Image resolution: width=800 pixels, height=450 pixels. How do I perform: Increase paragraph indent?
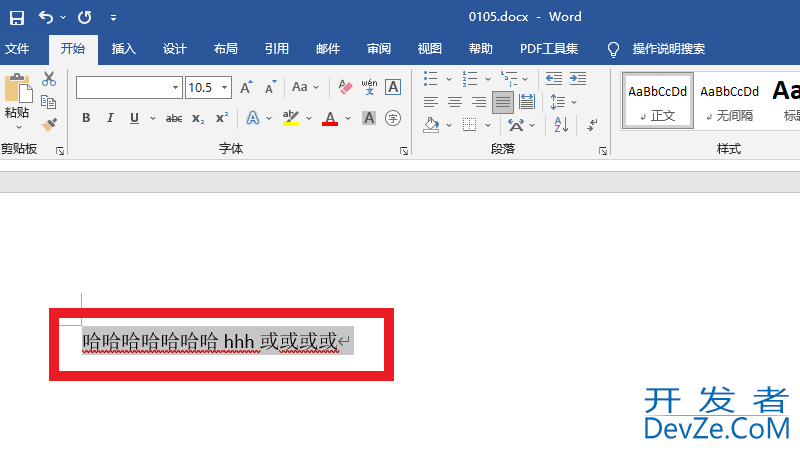pyautogui.click(x=578, y=79)
